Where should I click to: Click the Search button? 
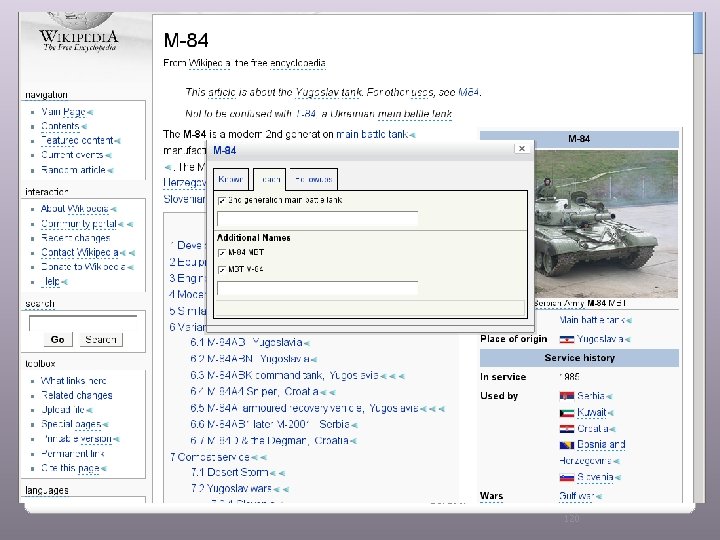pos(101,339)
